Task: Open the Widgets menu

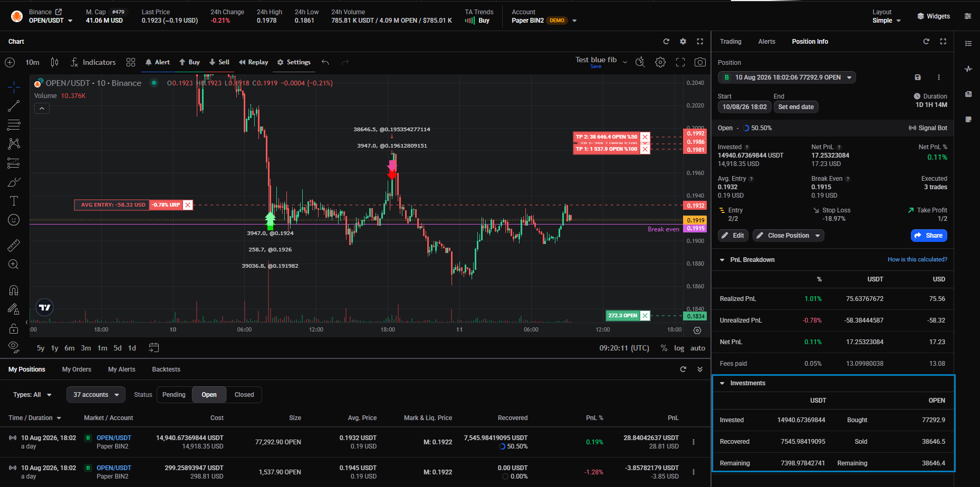Action: pos(934,16)
